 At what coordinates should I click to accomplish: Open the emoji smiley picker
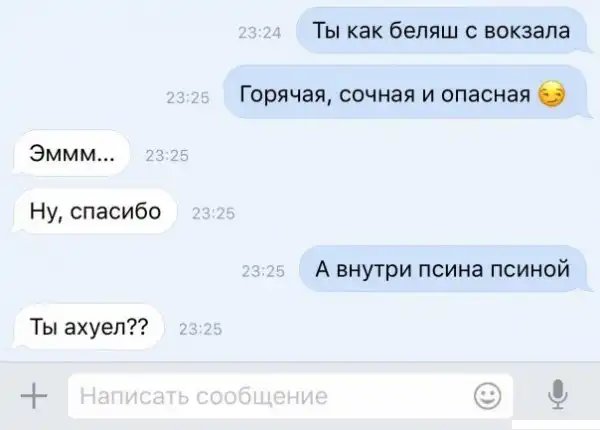pyautogui.click(x=487, y=396)
